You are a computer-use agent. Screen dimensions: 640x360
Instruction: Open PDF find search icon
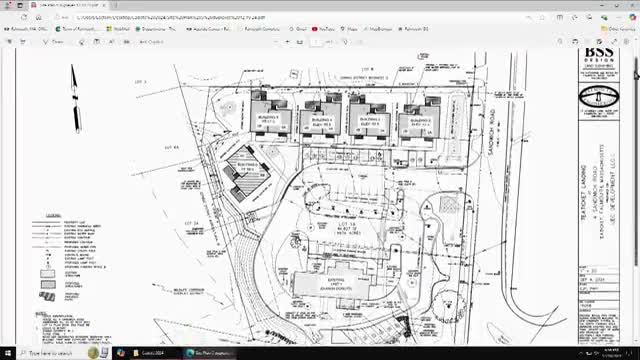click(x=560, y=42)
